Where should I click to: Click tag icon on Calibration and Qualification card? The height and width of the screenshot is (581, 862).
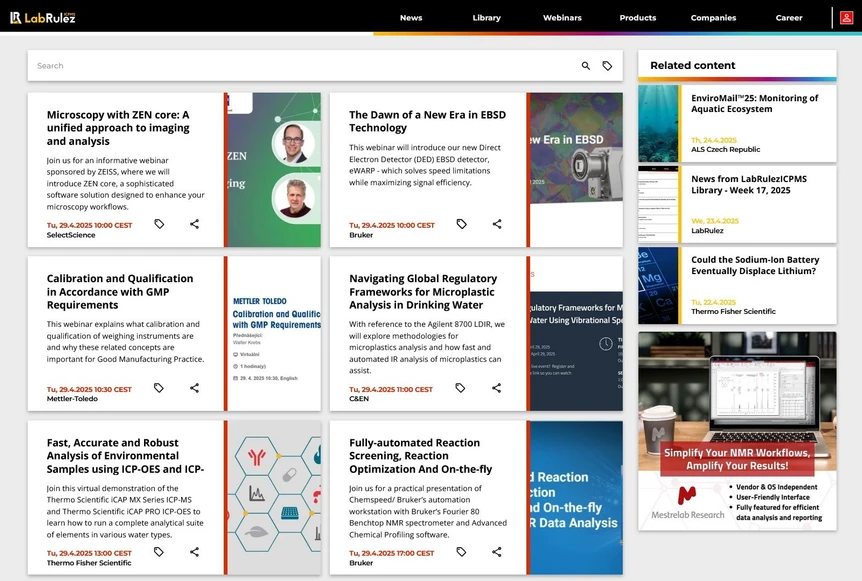(158, 388)
